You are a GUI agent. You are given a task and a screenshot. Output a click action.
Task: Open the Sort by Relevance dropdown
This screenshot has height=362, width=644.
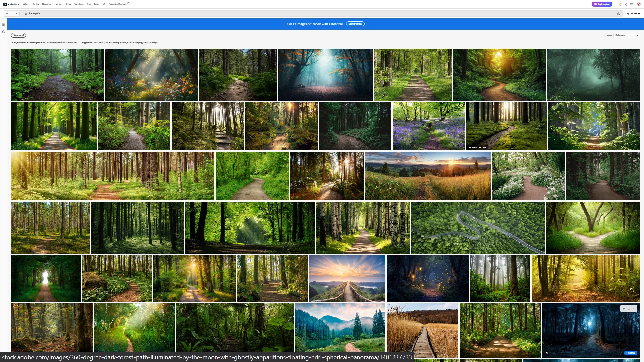pos(627,35)
